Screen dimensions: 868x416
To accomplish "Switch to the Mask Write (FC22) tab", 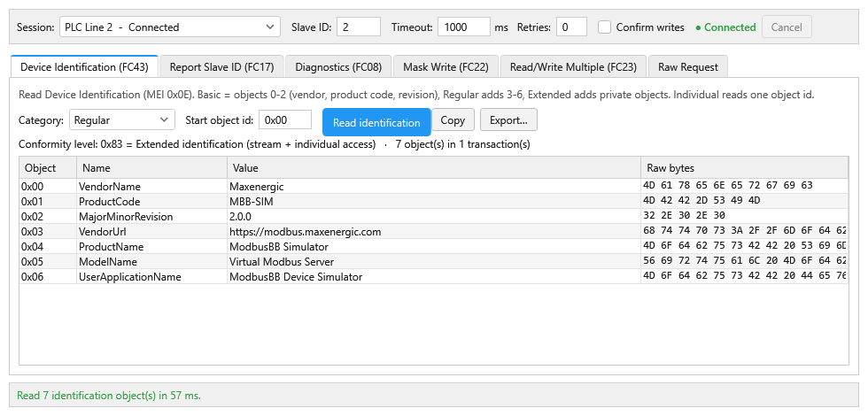I will [x=446, y=67].
